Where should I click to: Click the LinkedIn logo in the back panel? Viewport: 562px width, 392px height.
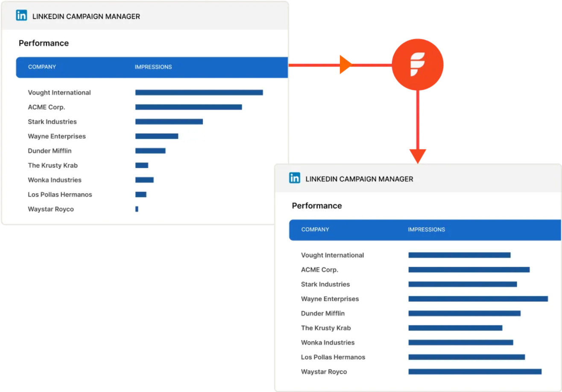(21, 16)
